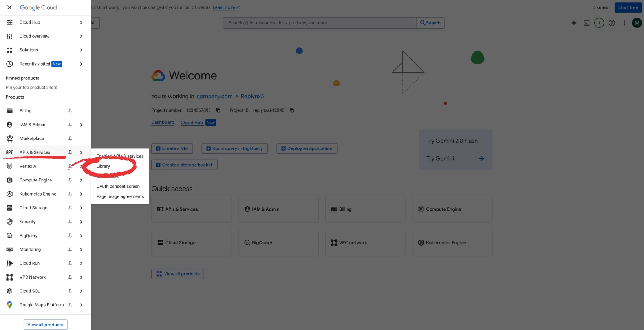Click the Cloud Run icon
This screenshot has width=644, height=330.
[x=9, y=264]
